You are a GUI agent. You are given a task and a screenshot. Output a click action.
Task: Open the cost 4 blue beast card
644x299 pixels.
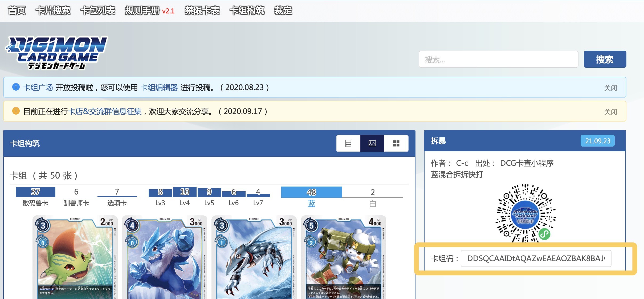coord(164,257)
